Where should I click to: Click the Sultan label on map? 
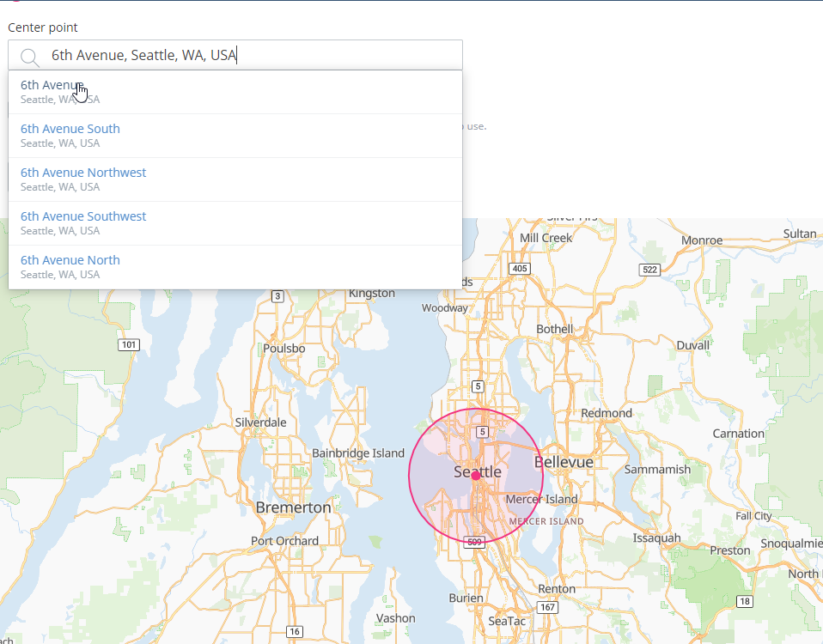click(800, 234)
